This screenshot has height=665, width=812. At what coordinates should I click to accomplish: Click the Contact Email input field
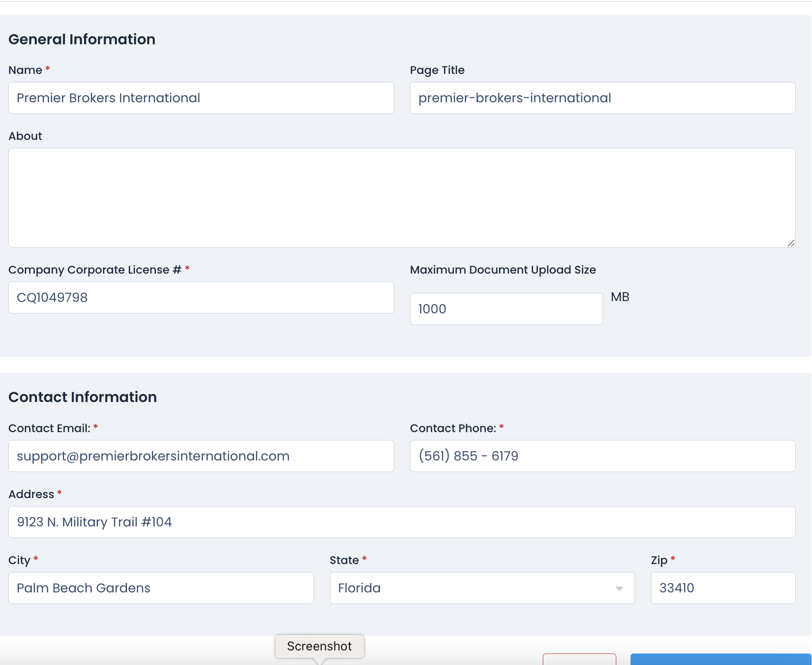click(201, 456)
